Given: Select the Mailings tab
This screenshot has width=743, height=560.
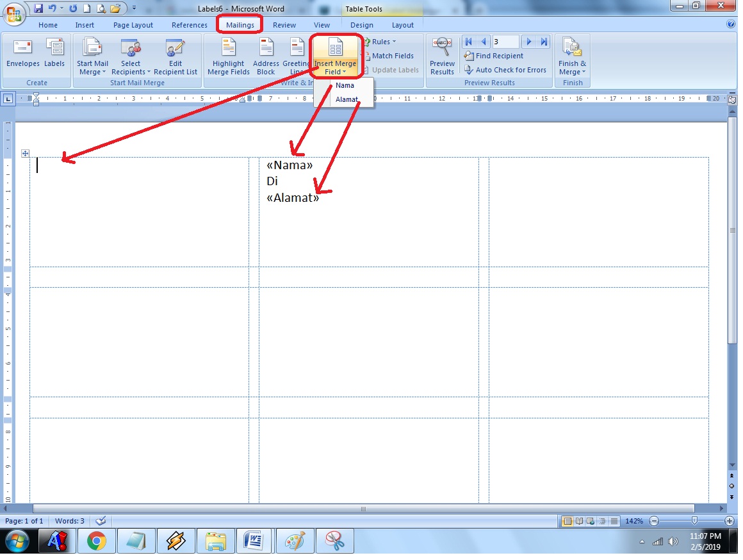Looking at the screenshot, I should click(x=240, y=25).
